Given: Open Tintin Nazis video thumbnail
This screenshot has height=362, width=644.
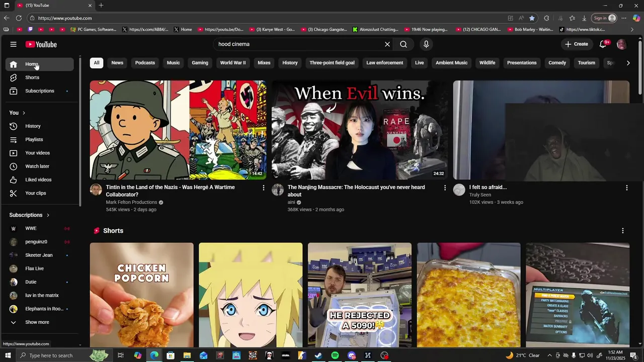Looking at the screenshot, I should [x=178, y=130].
